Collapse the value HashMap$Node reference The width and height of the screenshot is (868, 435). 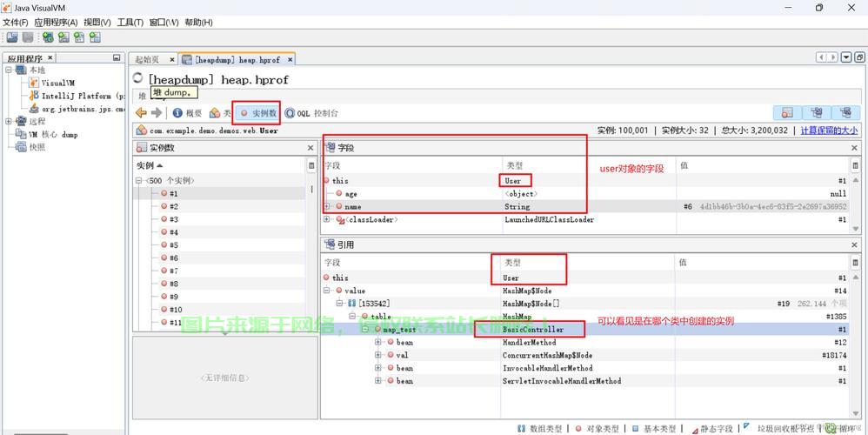pos(327,291)
